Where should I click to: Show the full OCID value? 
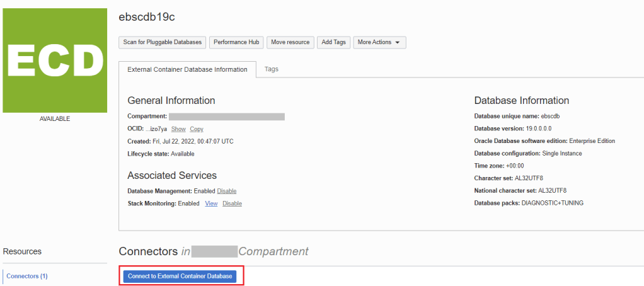[178, 129]
